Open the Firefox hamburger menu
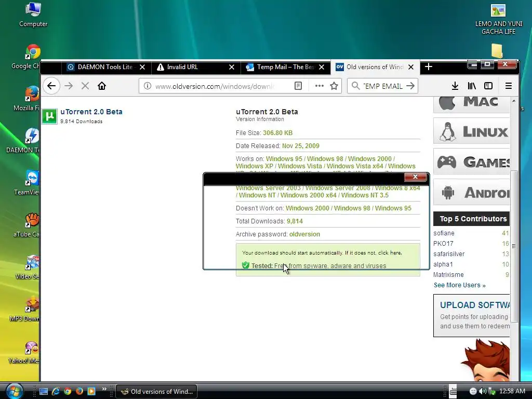Screen dimensions: 532x399 point(508,86)
